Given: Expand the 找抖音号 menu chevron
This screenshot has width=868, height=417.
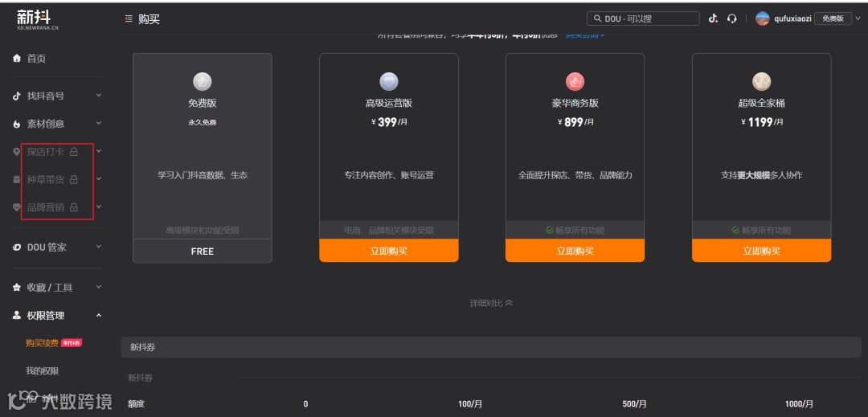Looking at the screenshot, I should (99, 95).
